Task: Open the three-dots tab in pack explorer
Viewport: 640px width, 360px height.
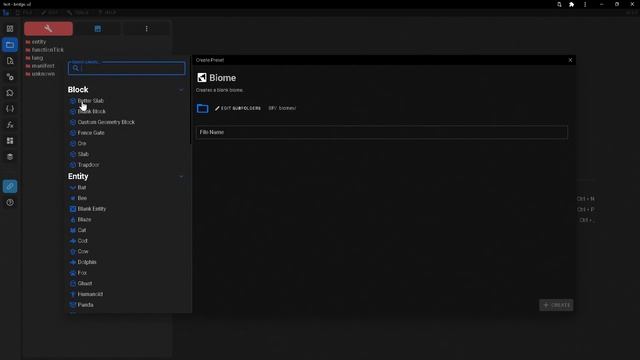Action: (147, 29)
